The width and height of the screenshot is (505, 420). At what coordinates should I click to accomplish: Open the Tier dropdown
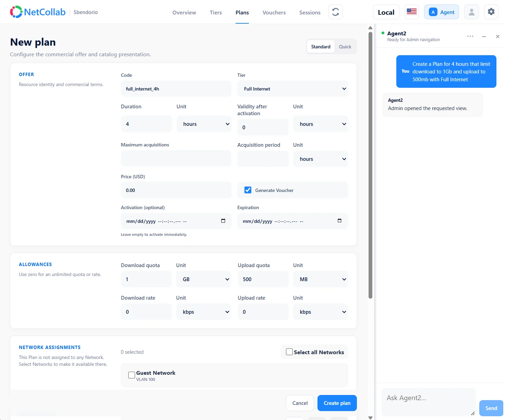[x=292, y=89]
